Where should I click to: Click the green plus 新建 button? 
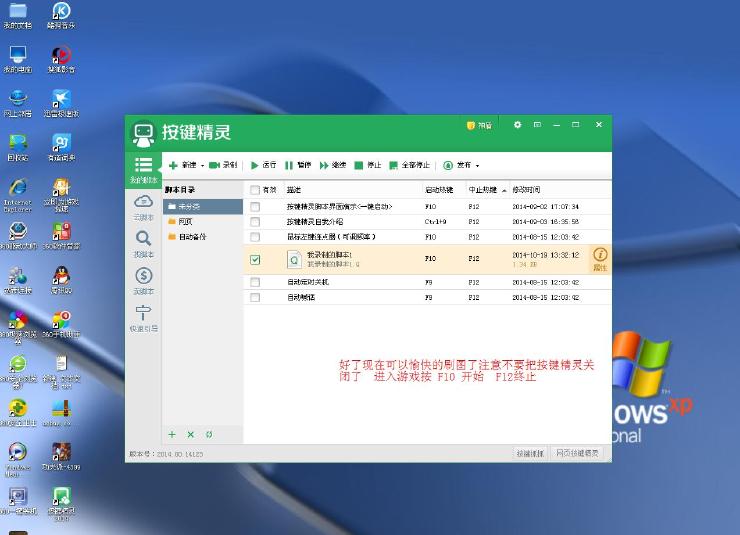(x=182, y=165)
